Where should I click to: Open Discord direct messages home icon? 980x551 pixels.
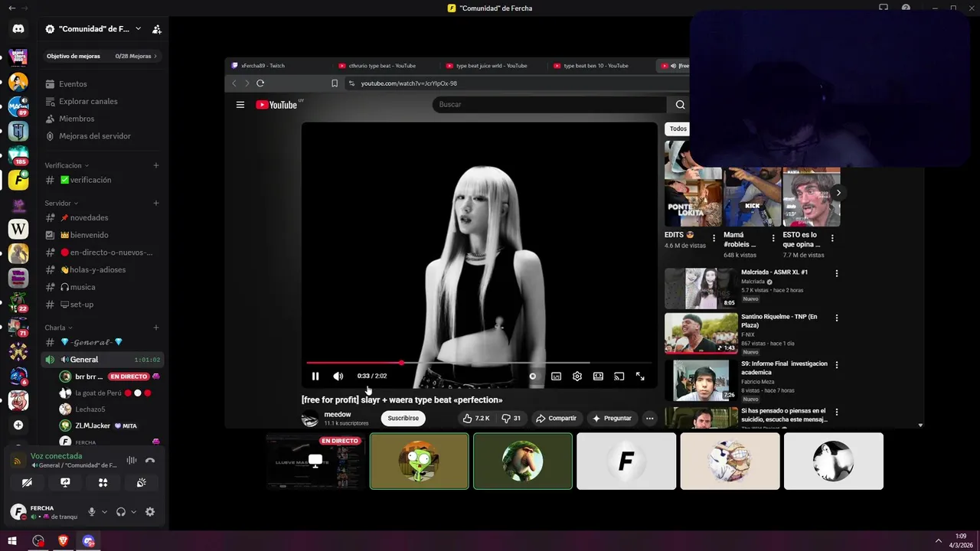(18, 29)
